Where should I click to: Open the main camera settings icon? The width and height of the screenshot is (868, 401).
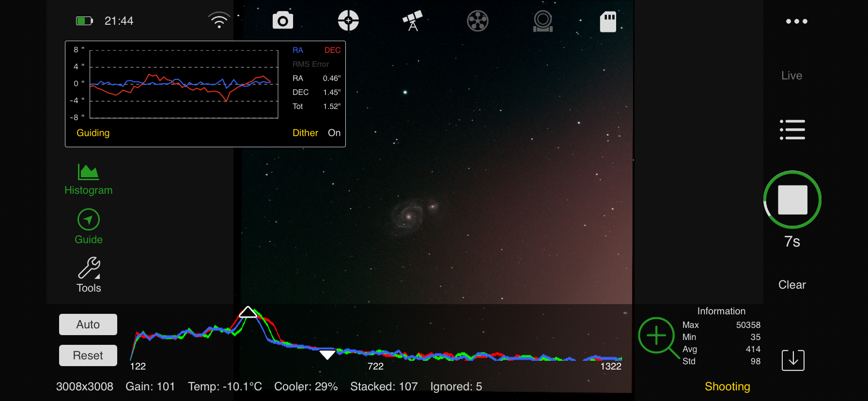pyautogui.click(x=283, y=21)
